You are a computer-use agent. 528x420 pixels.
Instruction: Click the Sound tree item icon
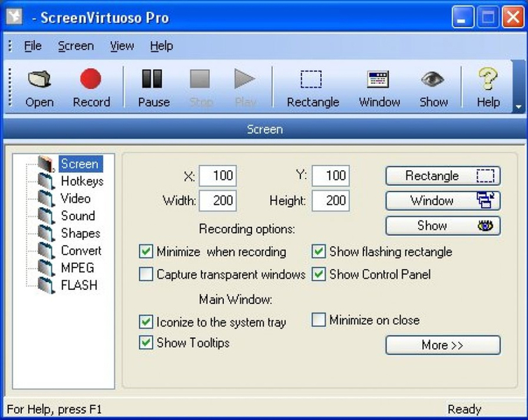pos(46,216)
